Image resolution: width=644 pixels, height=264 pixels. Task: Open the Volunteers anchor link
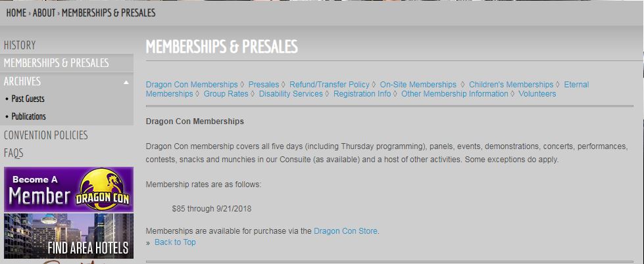pos(537,94)
